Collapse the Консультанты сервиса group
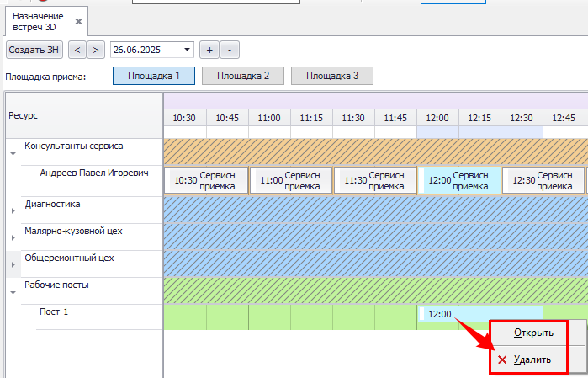 click(13, 154)
